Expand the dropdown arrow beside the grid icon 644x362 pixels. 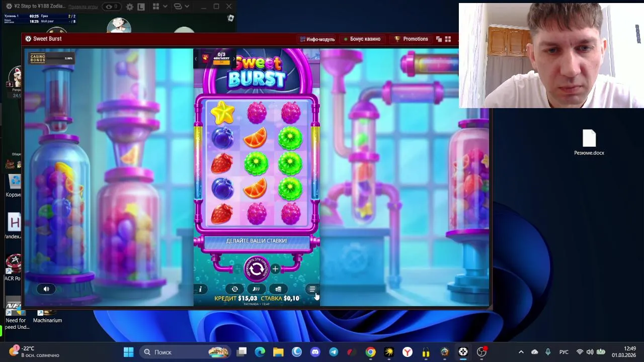[165, 7]
